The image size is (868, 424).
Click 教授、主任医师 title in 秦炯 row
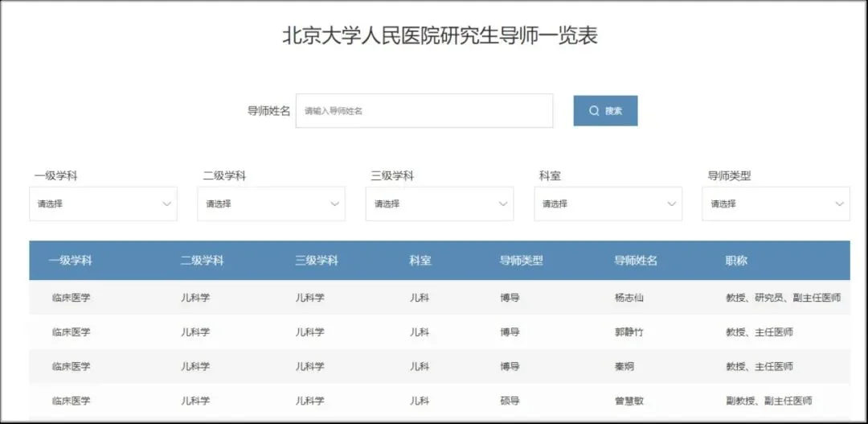759,366
